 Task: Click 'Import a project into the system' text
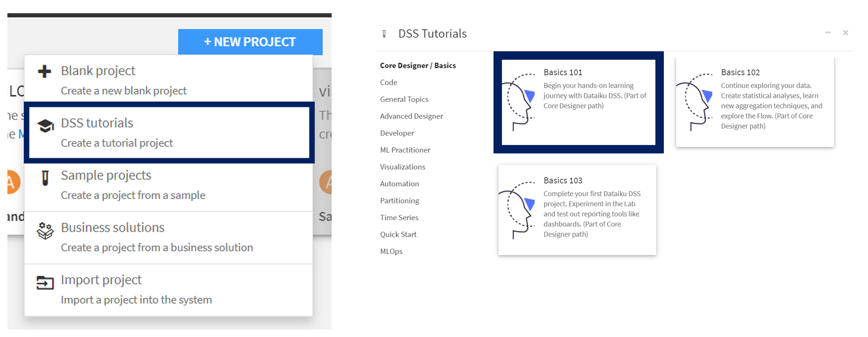(136, 300)
